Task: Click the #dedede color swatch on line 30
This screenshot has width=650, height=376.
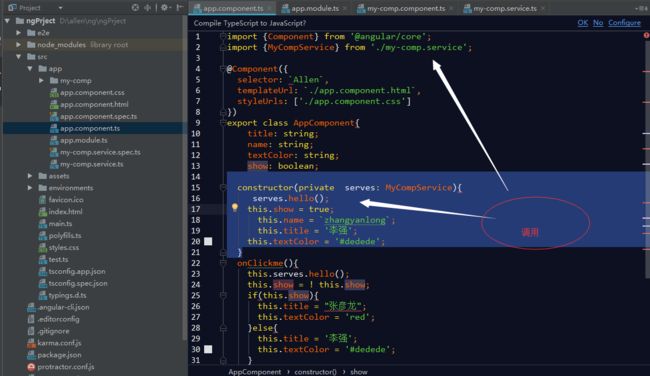Action: [x=208, y=349]
